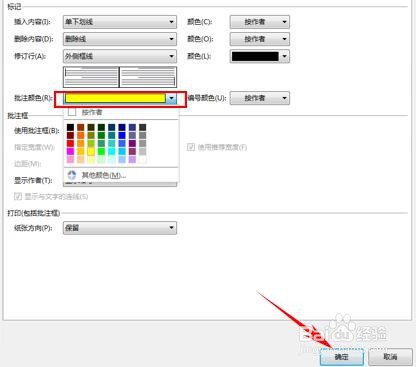Open the 删除内容 (删除线) dropdown

120,39
